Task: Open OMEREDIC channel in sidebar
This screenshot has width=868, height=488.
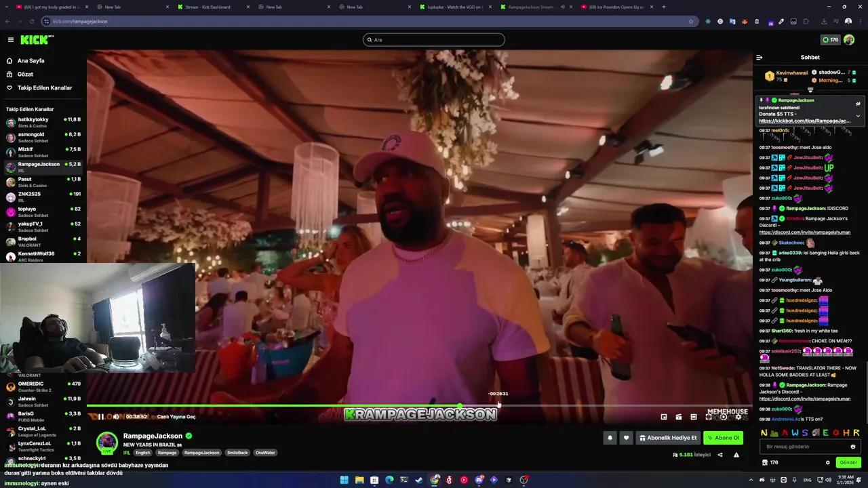Action: 43,386
